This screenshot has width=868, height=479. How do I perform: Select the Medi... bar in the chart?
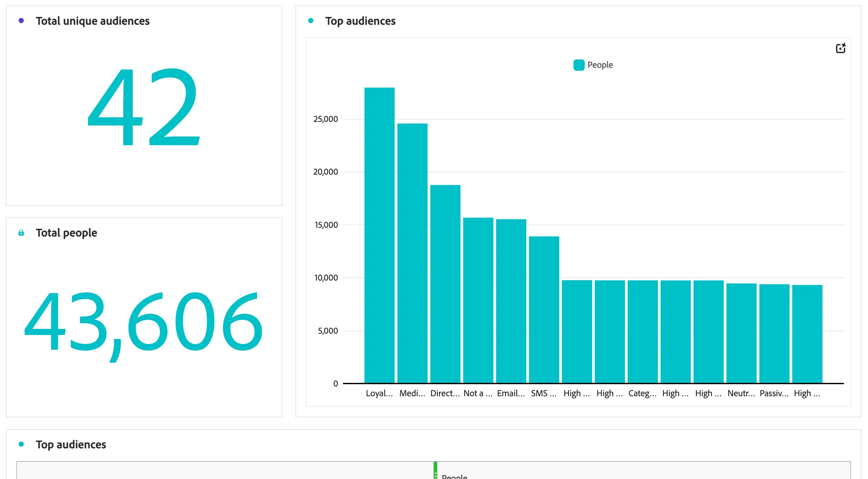412,253
